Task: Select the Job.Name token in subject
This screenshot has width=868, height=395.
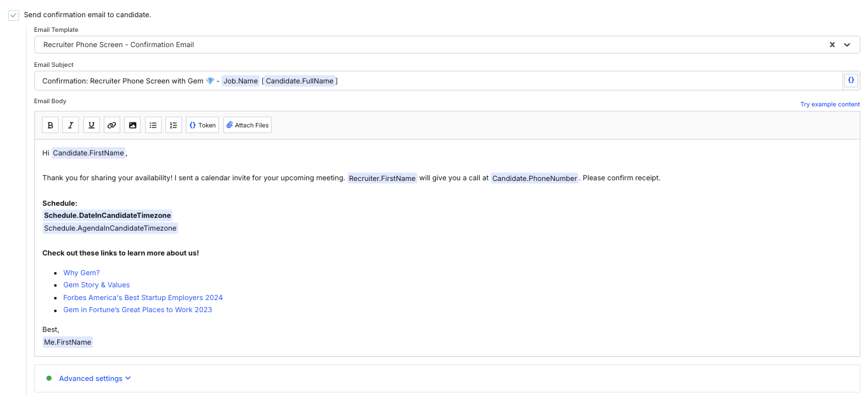Action: tap(241, 81)
